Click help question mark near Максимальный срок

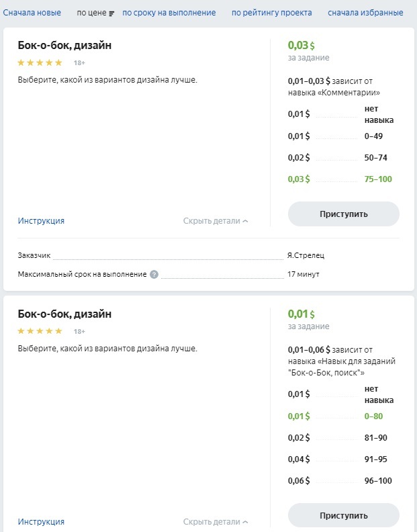pyautogui.click(x=154, y=275)
